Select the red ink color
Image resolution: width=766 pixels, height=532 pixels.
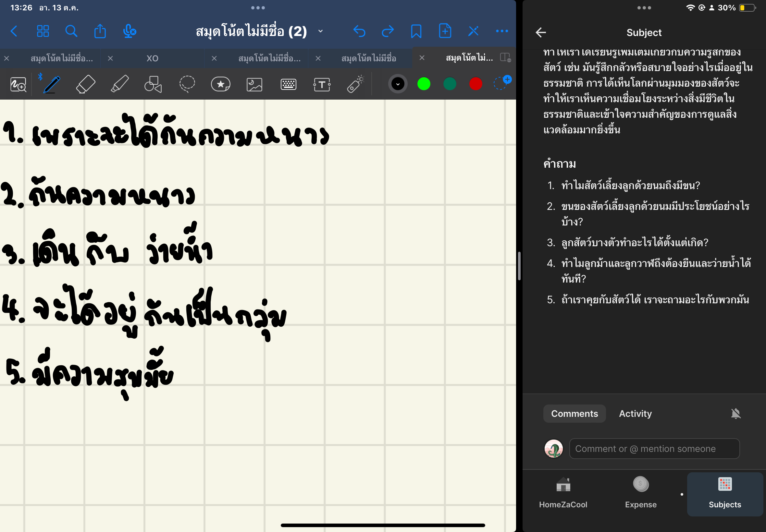(475, 84)
